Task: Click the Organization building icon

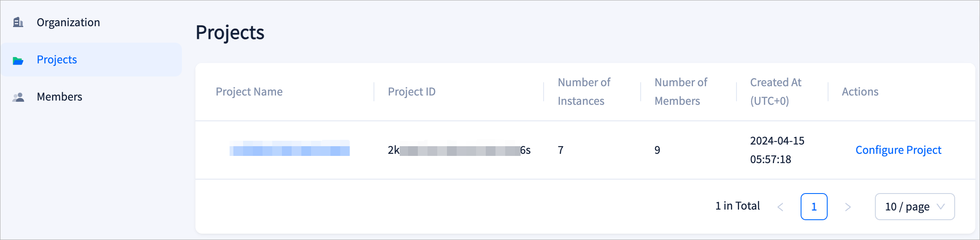Action: (18, 22)
